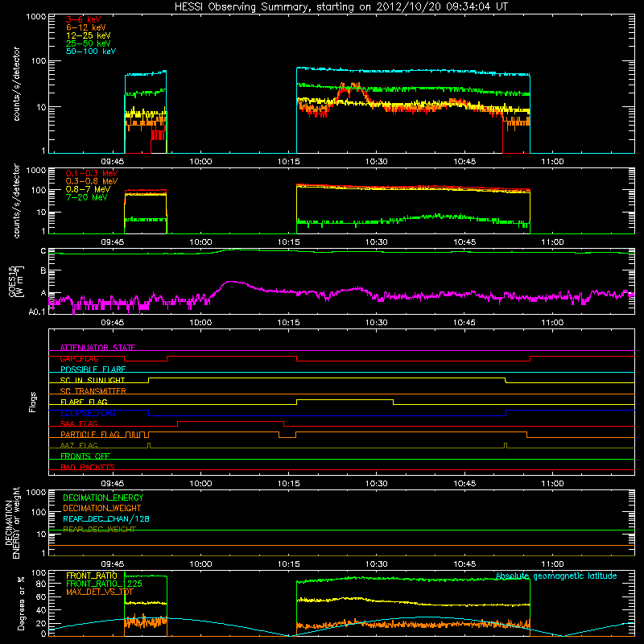Click the DECIMATION_WEIGHT legend label
This screenshot has width=644, height=644.
pyautogui.click(x=102, y=508)
